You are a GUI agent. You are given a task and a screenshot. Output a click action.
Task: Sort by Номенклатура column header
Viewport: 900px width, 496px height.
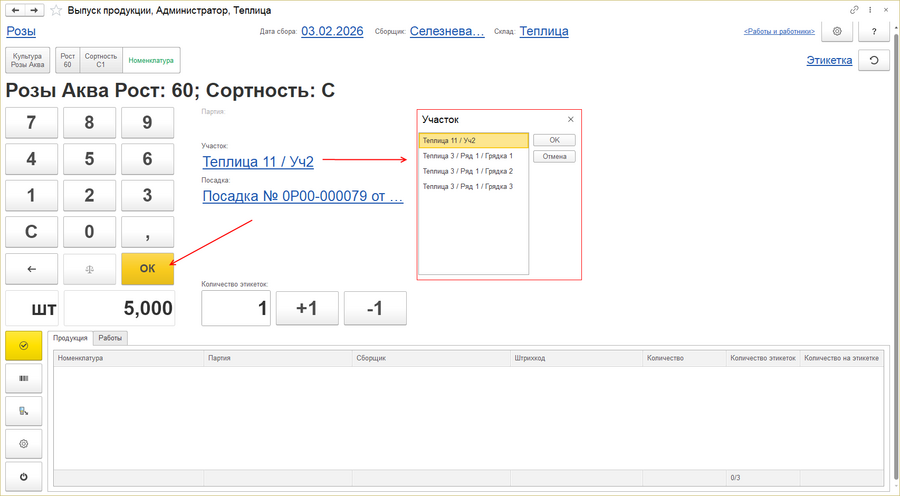point(129,358)
